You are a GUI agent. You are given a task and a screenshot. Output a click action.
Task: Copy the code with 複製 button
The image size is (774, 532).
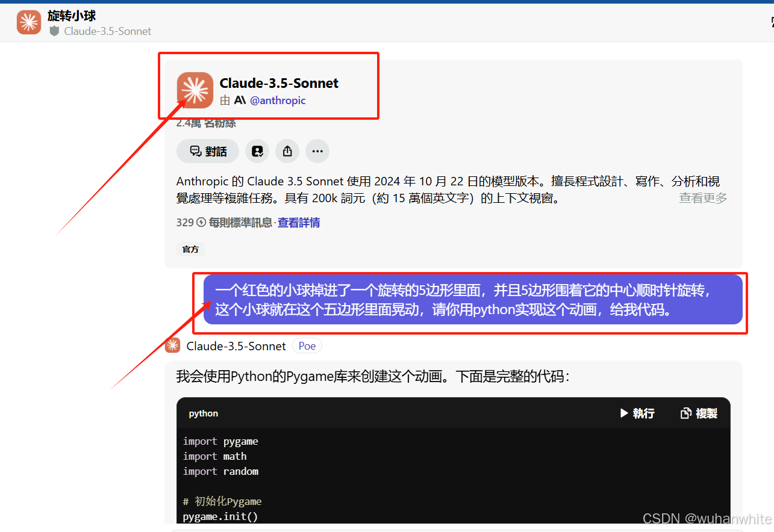[699, 413]
